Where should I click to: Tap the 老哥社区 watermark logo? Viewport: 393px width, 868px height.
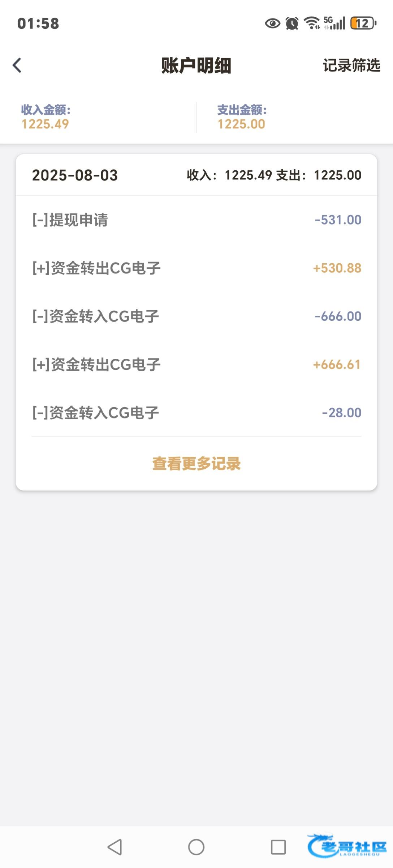(x=347, y=846)
